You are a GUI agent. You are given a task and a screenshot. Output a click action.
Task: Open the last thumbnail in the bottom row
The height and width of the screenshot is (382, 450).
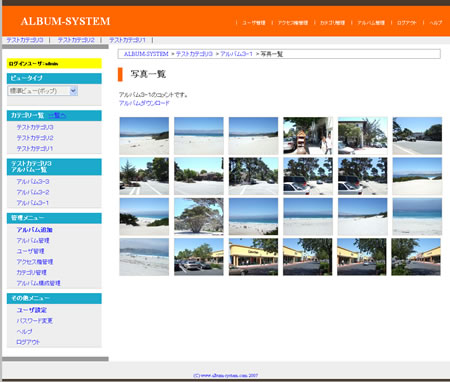(416, 257)
